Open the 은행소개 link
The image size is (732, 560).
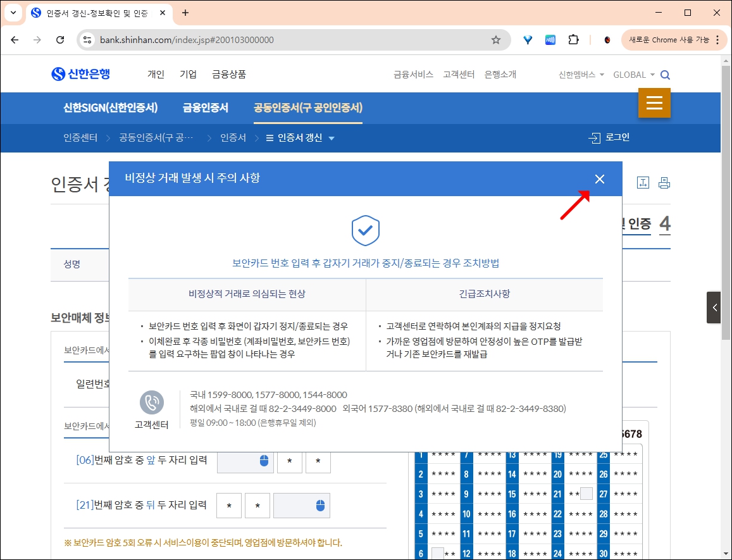(499, 74)
